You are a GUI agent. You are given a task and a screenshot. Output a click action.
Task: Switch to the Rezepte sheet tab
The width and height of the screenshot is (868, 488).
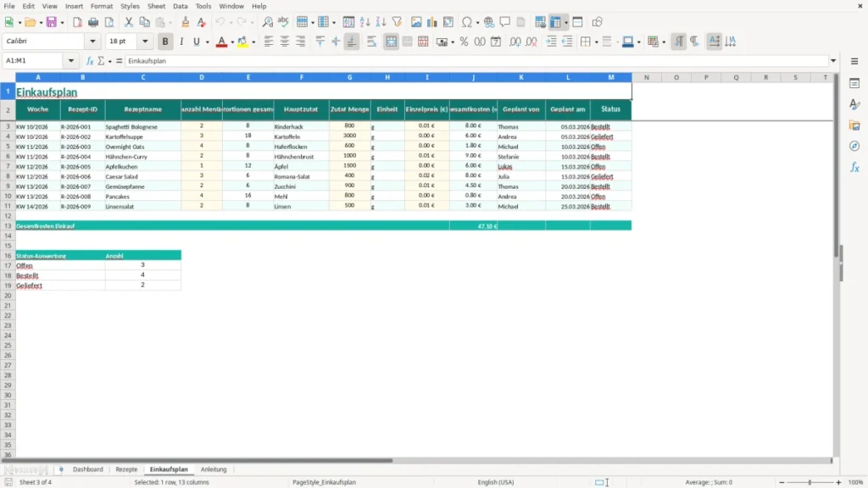126,469
